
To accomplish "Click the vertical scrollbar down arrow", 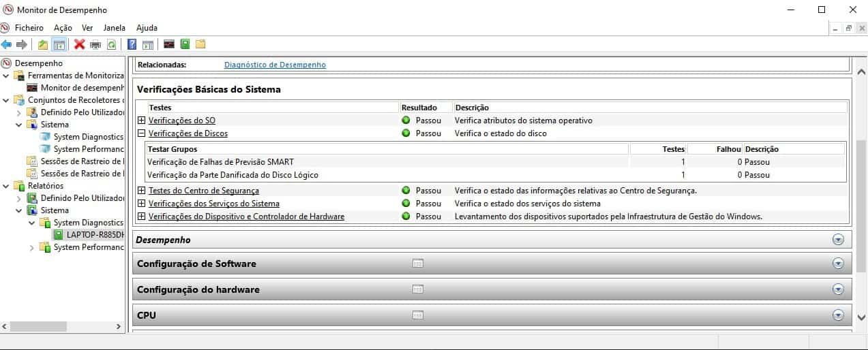I will [860, 316].
